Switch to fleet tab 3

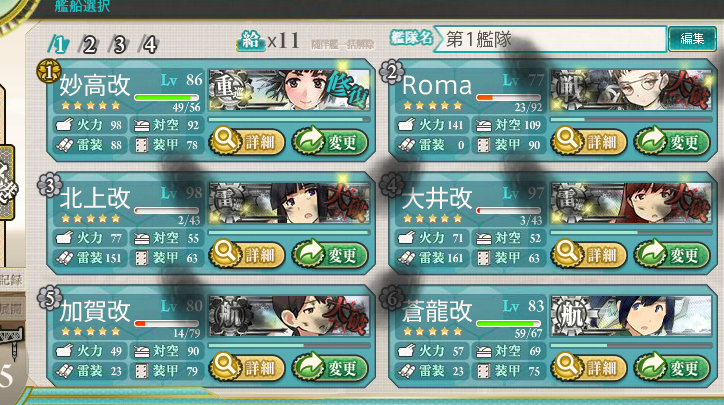click(x=118, y=45)
